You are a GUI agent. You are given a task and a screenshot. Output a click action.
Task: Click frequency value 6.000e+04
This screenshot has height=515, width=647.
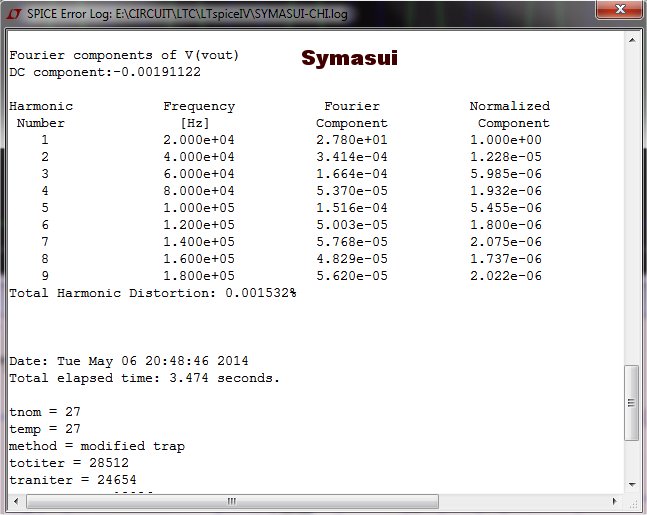[198, 174]
